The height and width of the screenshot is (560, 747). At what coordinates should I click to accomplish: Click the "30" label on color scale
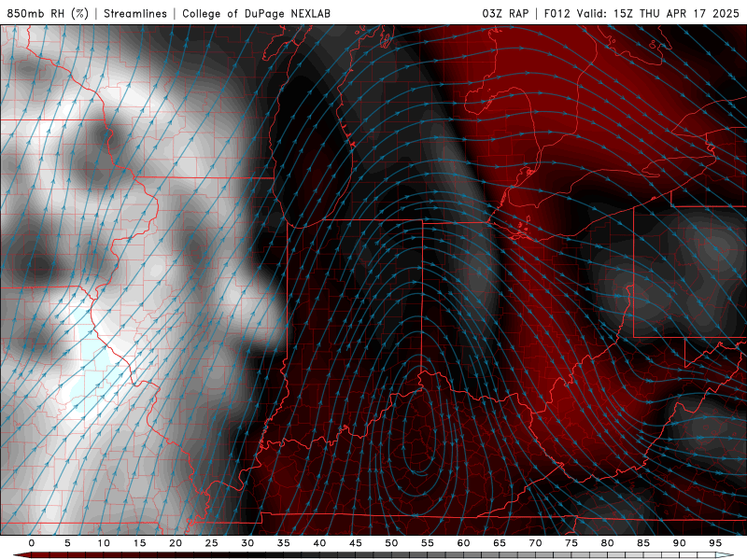[247, 543]
